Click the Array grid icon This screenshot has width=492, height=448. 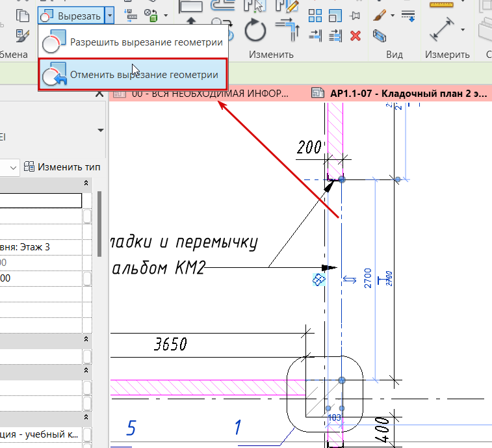(315, 14)
